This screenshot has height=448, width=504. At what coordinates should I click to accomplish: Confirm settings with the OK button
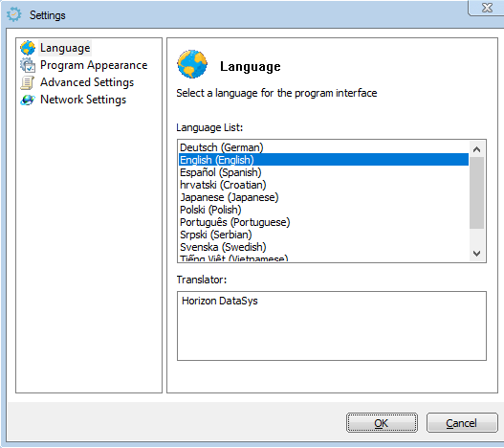[382, 422]
